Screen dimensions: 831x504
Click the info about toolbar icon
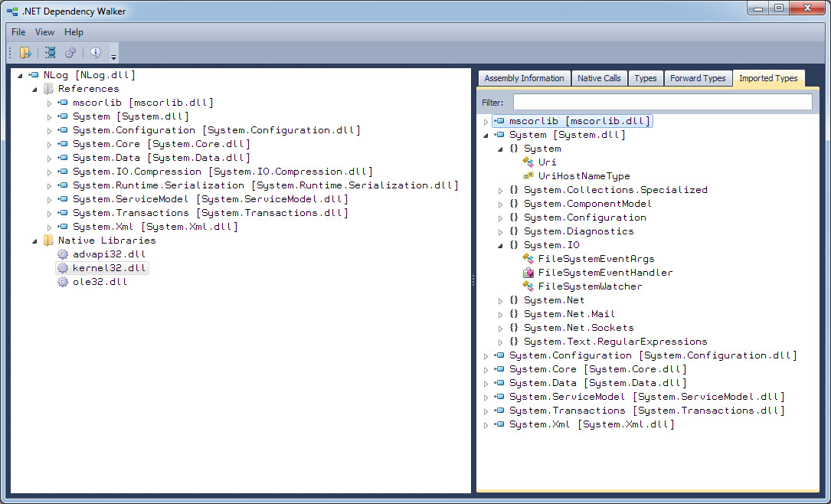[x=96, y=52]
